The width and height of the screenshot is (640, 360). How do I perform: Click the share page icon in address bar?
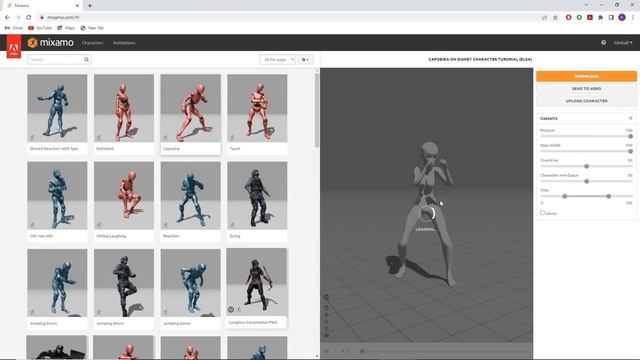coord(544,18)
